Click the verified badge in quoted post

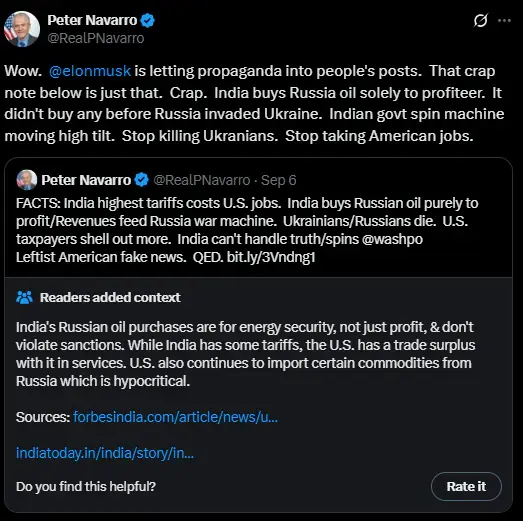pos(141,180)
